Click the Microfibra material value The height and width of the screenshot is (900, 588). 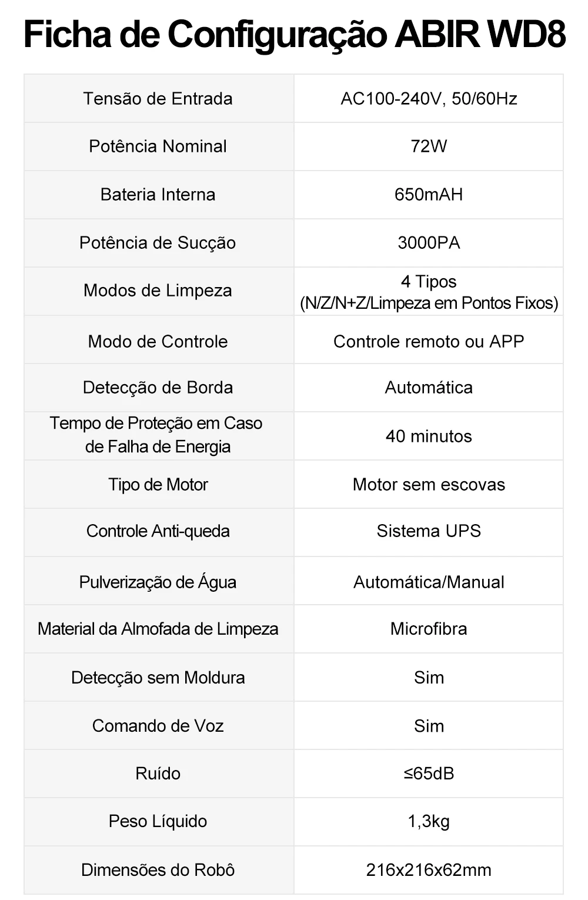coord(429,628)
